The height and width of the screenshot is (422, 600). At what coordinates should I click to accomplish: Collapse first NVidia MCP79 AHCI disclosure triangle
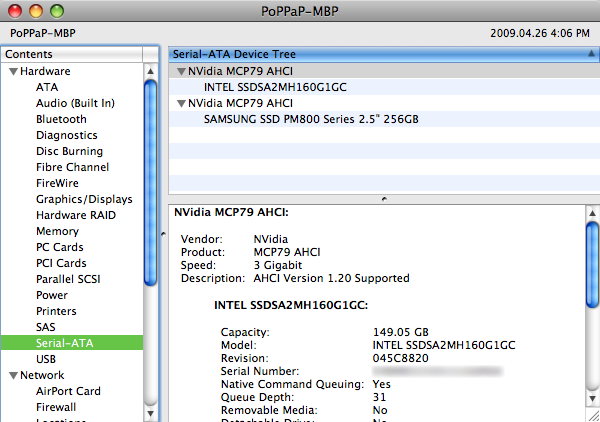(x=181, y=72)
